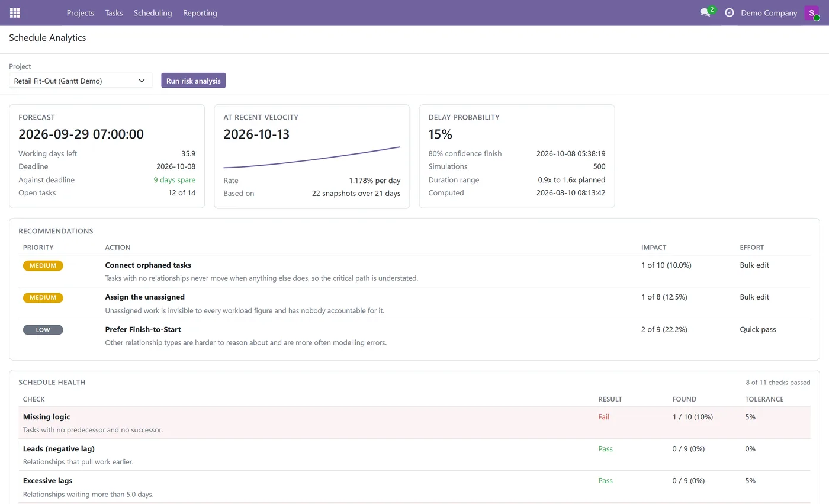Screen dimensions: 829x504
Task: Open the Projects menu
Action: (x=81, y=13)
